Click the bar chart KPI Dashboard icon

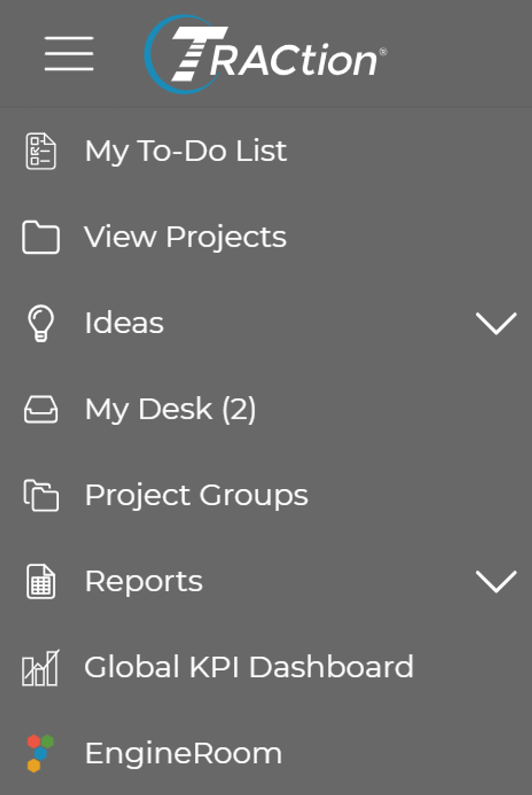click(41, 668)
